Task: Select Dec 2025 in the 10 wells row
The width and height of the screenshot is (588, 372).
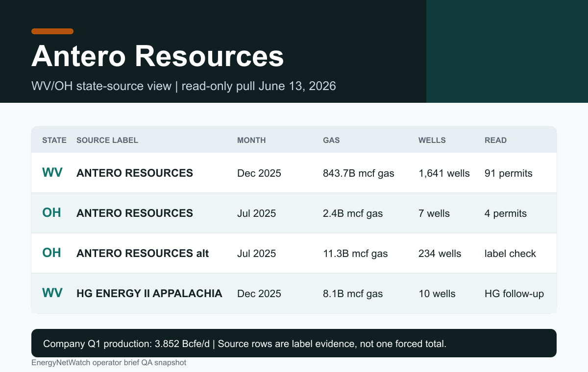Action: click(259, 294)
